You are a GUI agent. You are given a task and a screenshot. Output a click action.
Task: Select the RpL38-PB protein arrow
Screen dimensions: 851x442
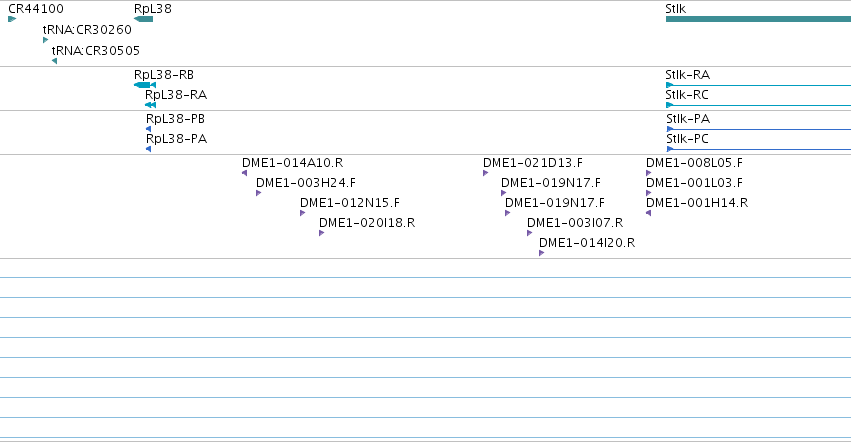(148, 129)
